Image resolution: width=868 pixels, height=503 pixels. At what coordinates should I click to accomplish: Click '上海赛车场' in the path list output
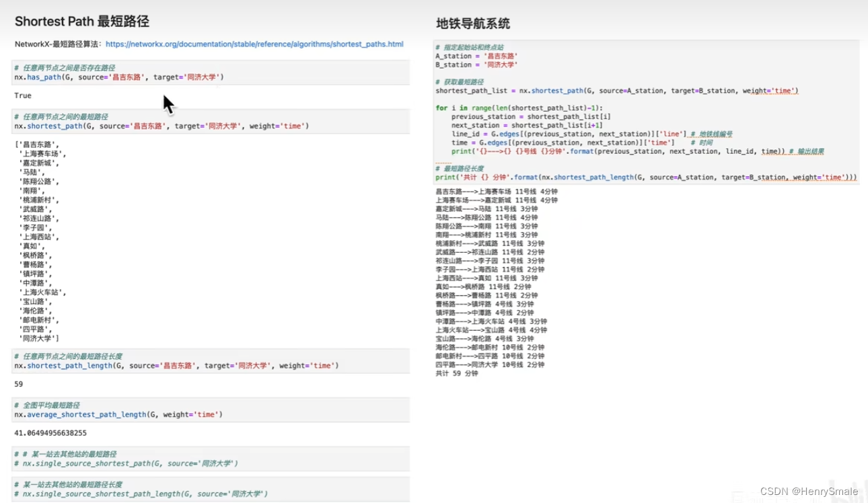42,153
